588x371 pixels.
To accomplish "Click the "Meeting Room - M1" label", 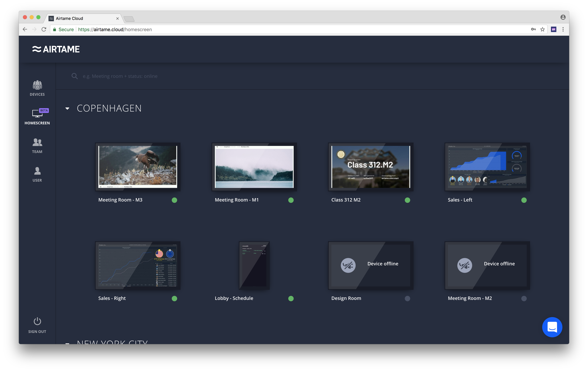I will [237, 200].
